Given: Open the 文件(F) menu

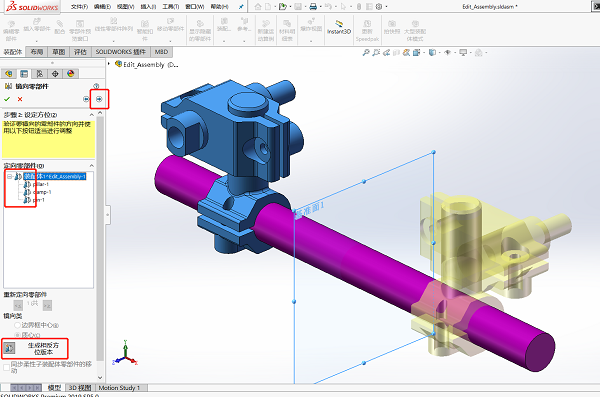Looking at the screenshot, I should (x=79, y=7).
